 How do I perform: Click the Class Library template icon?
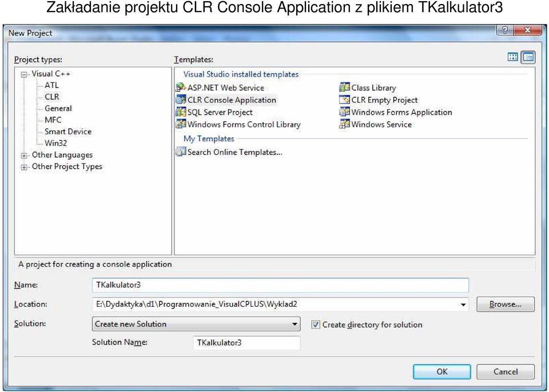click(x=344, y=87)
